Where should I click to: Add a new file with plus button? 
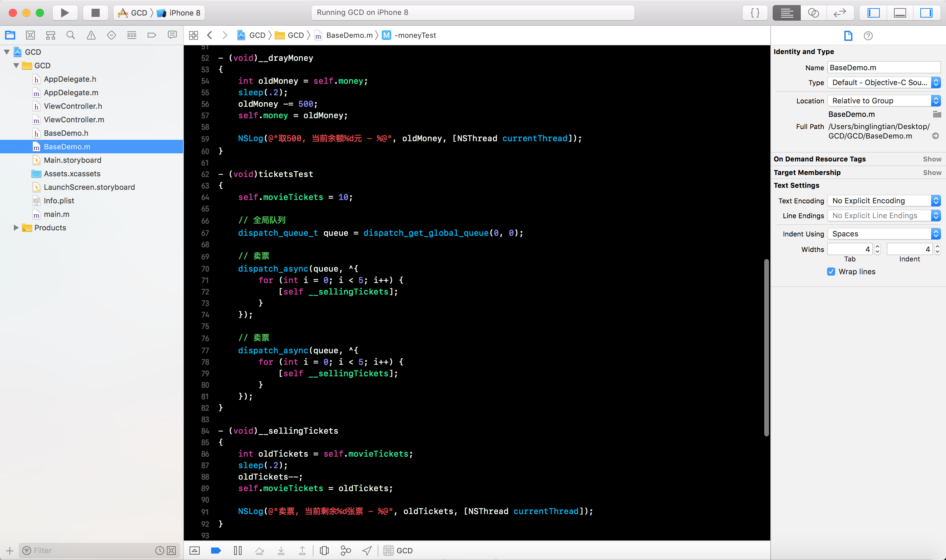[10, 551]
